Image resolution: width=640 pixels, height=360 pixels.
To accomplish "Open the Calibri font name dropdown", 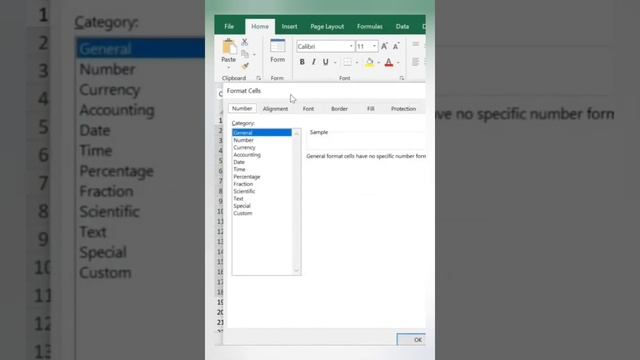I will 351,47.
